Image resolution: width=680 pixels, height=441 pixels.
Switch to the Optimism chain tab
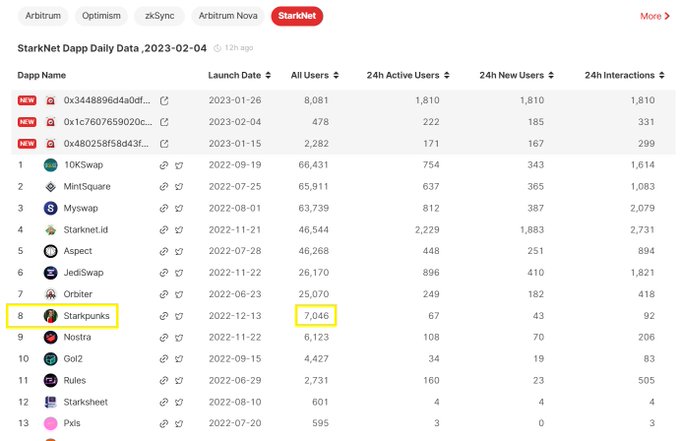(101, 16)
